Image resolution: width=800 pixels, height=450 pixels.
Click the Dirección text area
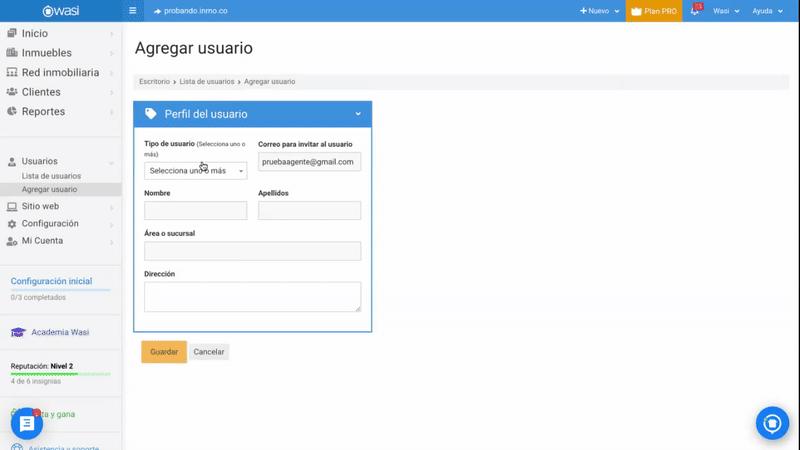253,296
